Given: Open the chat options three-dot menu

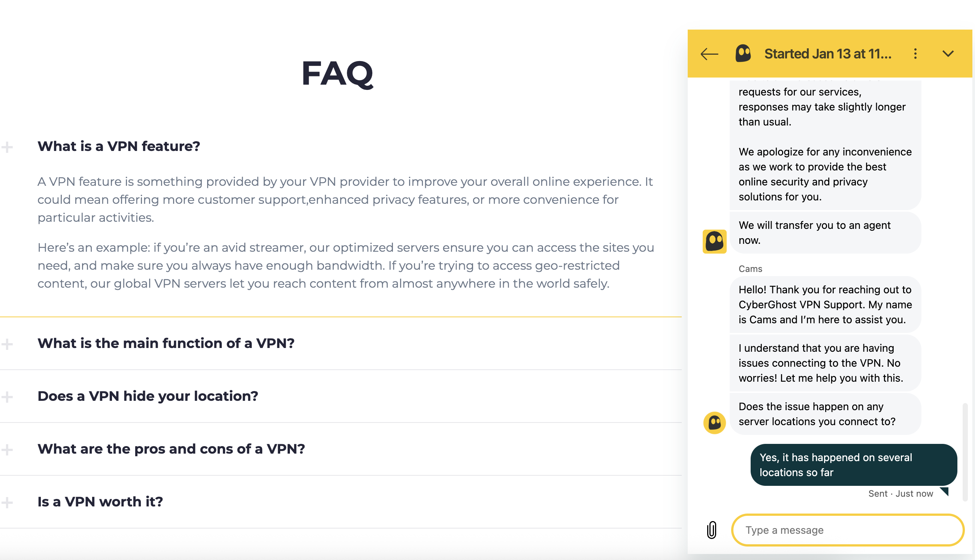Looking at the screenshot, I should pyautogui.click(x=915, y=54).
